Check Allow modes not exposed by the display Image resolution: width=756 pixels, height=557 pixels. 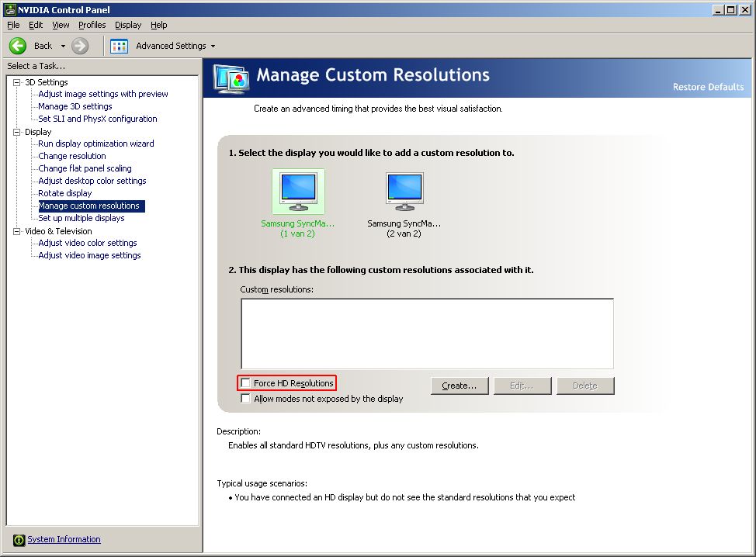245,399
